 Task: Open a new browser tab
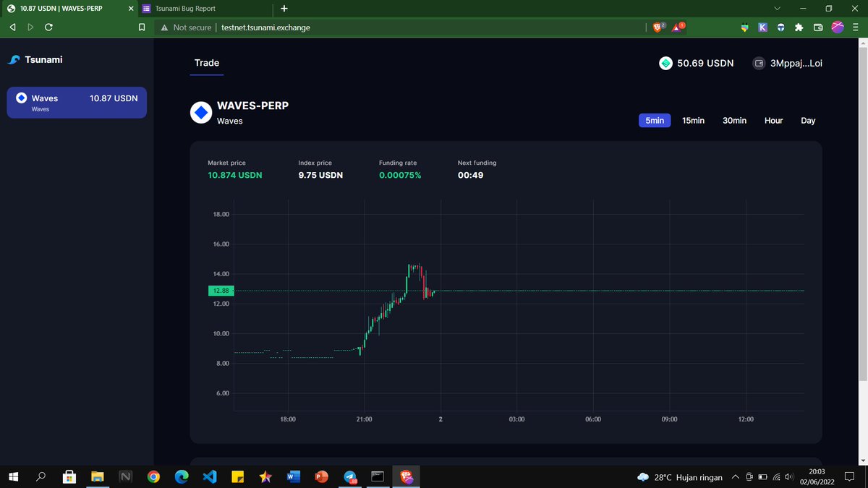coord(284,9)
